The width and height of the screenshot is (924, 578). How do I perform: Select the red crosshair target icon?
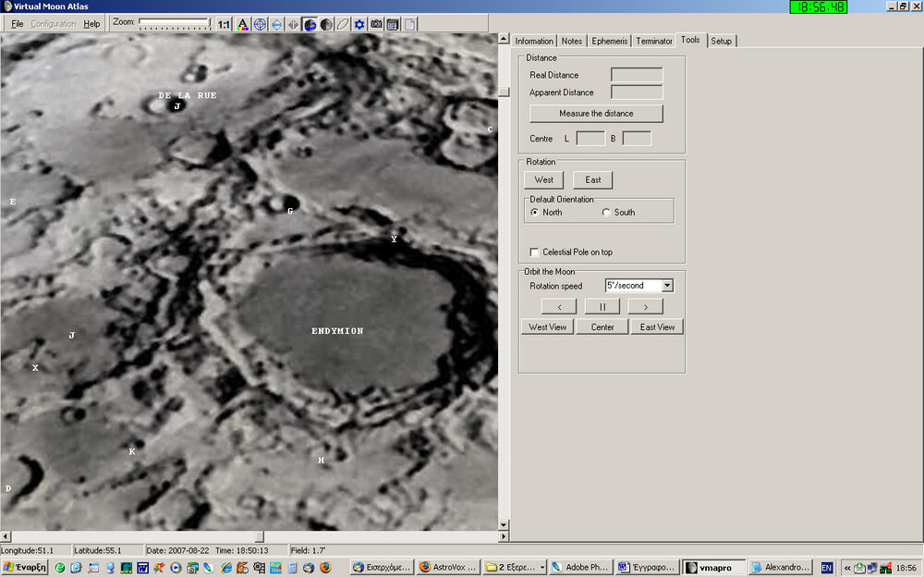[x=260, y=24]
